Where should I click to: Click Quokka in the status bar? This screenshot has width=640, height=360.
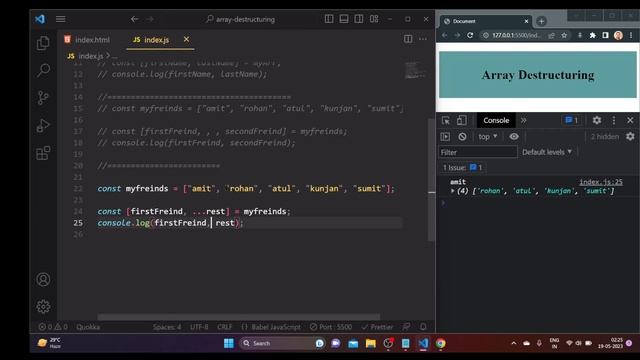click(88, 327)
